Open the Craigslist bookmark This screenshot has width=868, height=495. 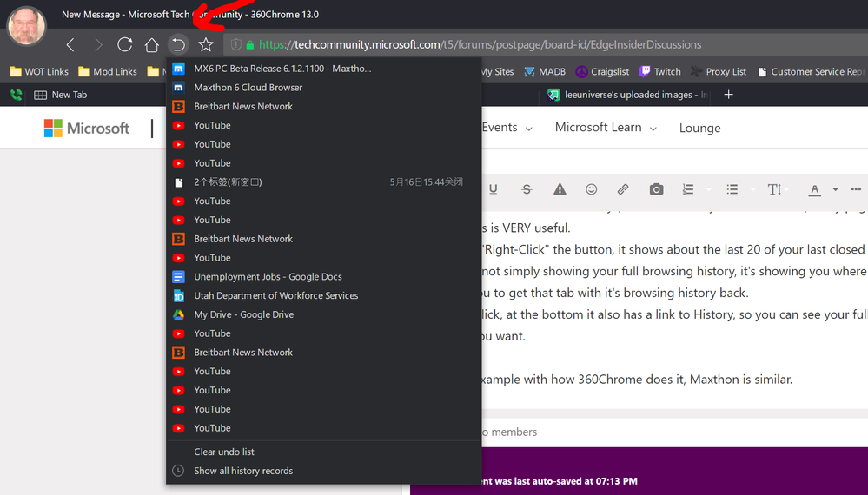tap(602, 71)
